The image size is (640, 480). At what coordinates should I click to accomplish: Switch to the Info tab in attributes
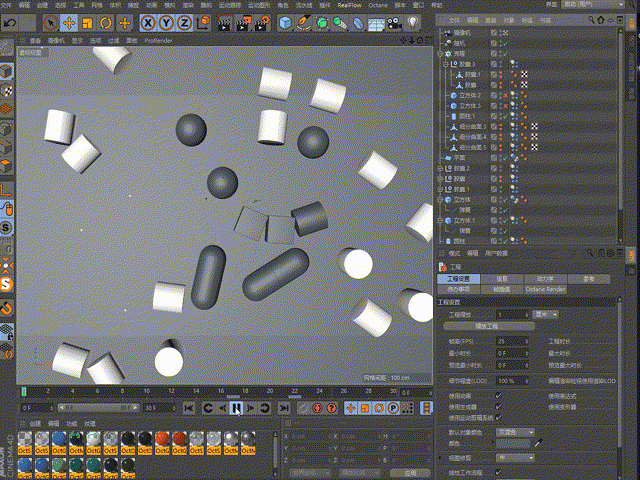[502, 279]
